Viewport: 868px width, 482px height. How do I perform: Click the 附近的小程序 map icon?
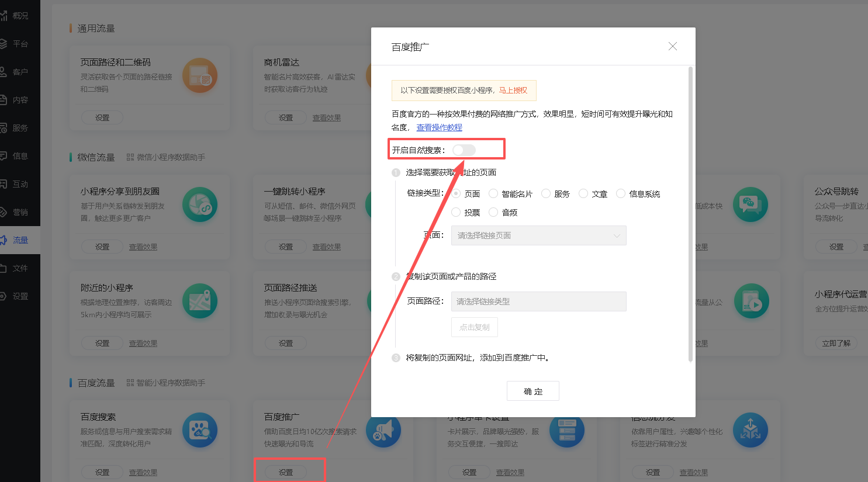point(200,301)
